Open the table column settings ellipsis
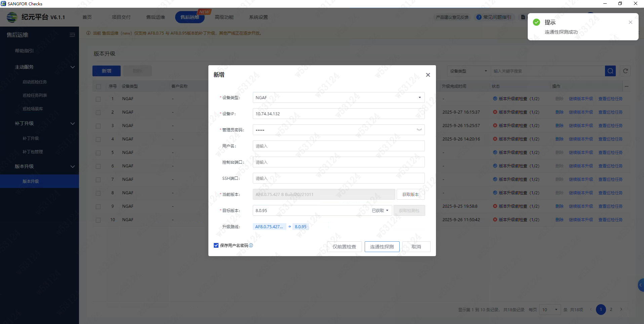644x324 pixels. click(x=627, y=86)
